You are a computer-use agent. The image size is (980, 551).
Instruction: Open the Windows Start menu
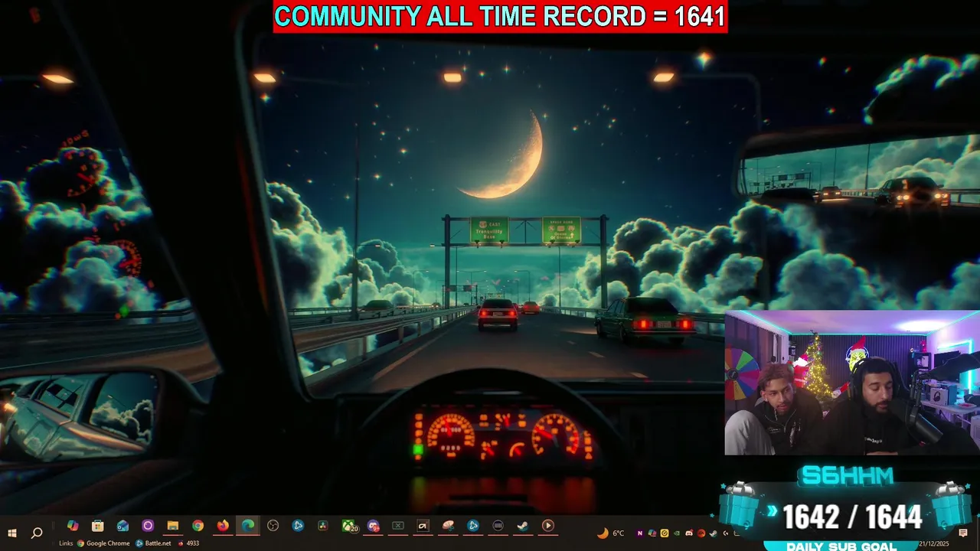tap(12, 533)
